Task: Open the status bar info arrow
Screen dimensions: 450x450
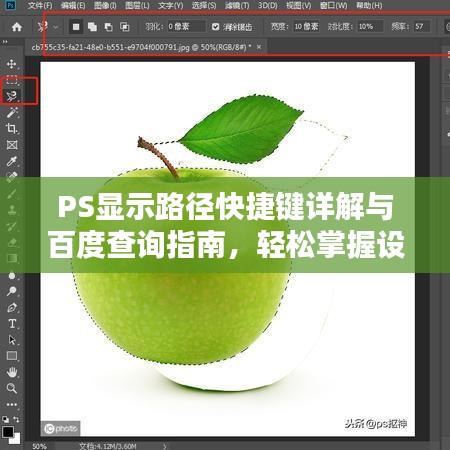Action: 165,445
